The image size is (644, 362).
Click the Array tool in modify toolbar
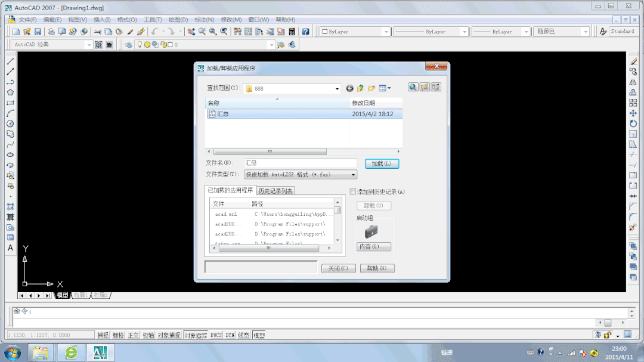tap(633, 103)
